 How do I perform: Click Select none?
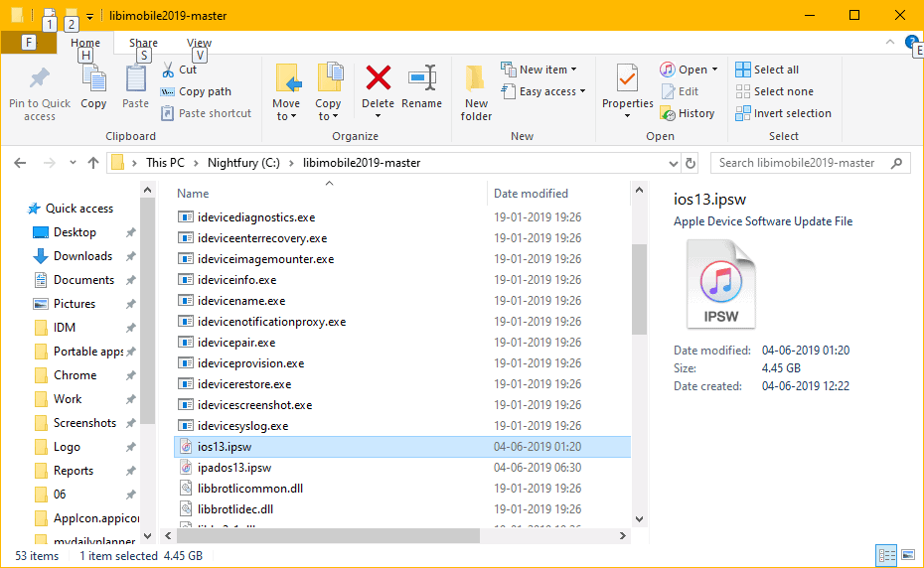pyautogui.click(x=774, y=91)
